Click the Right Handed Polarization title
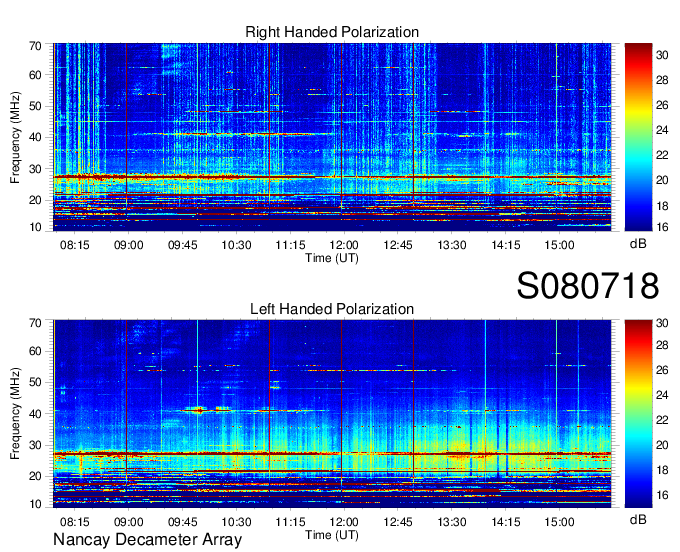Screen dimensions: 680x552 (x=332, y=32)
